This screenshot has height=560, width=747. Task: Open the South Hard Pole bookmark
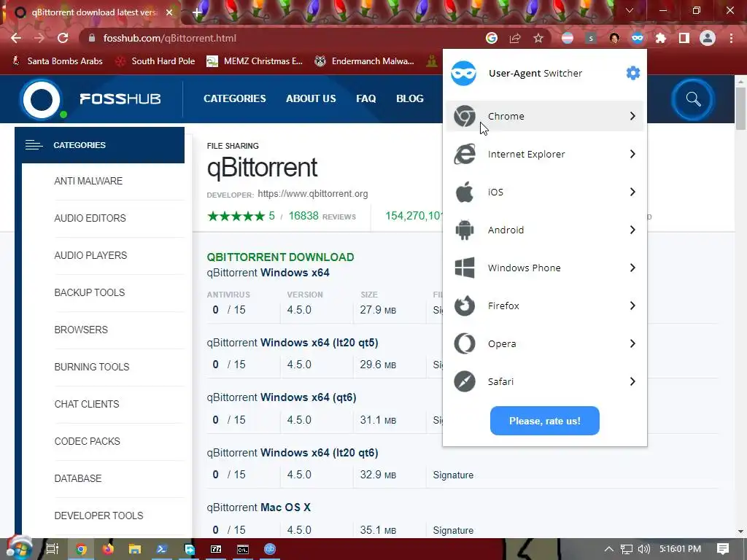tap(155, 61)
